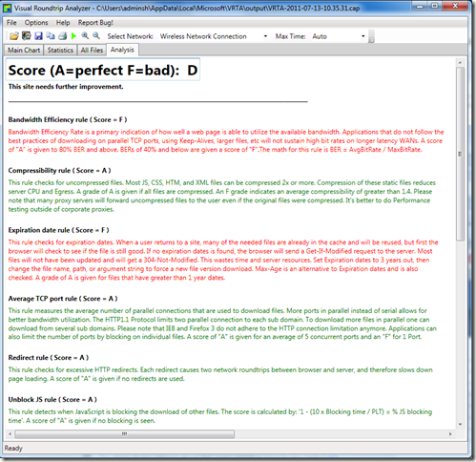Click the vertical scrollbar up arrow
Image resolution: width=476 pixels, height=462 pixels.
460,62
